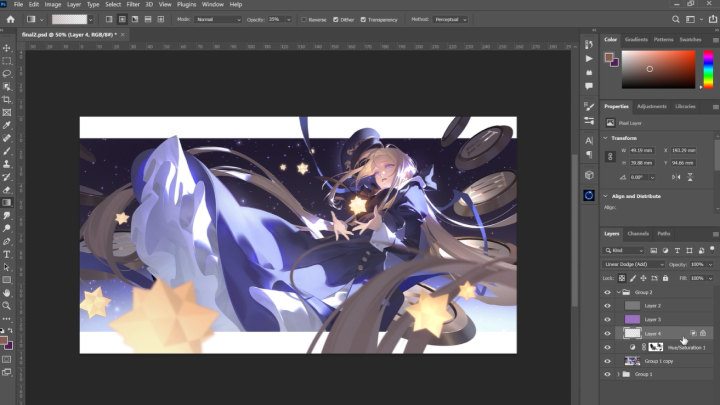Switch to the Adjustments tab
This screenshot has height=405, width=720.
(x=652, y=107)
